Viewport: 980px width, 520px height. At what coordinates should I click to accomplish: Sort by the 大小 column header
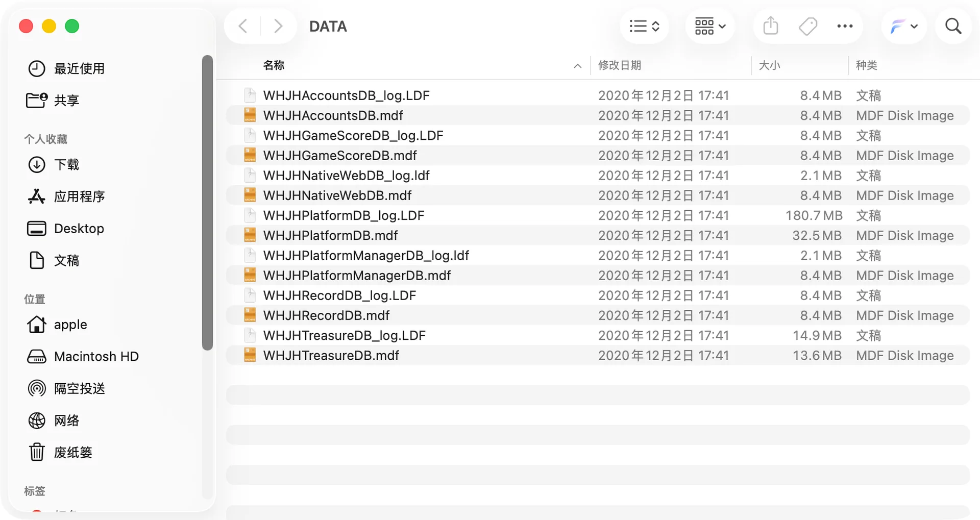click(769, 65)
